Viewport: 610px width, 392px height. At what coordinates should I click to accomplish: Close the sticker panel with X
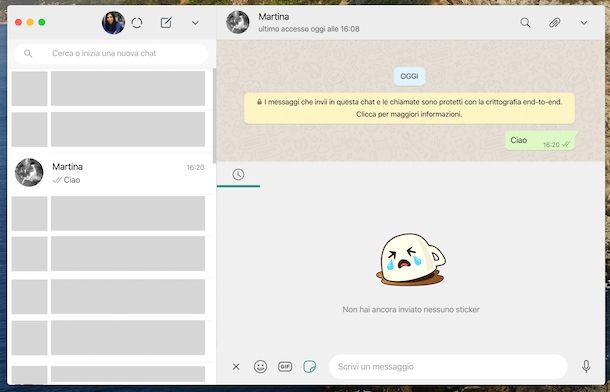pyautogui.click(x=236, y=366)
